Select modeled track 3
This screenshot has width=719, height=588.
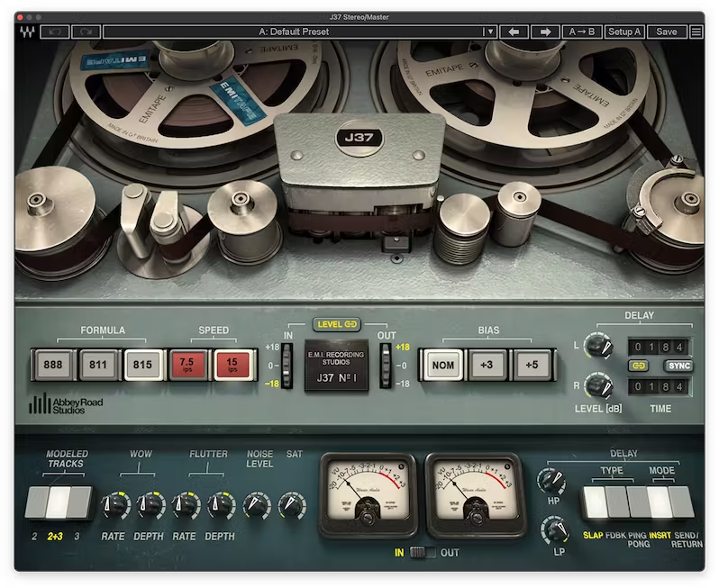tap(80, 502)
